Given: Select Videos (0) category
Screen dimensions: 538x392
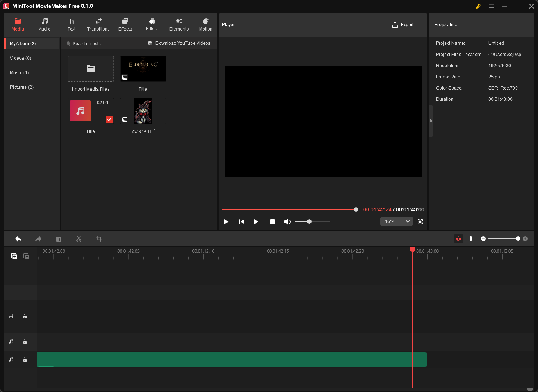Looking at the screenshot, I should click(32, 58).
